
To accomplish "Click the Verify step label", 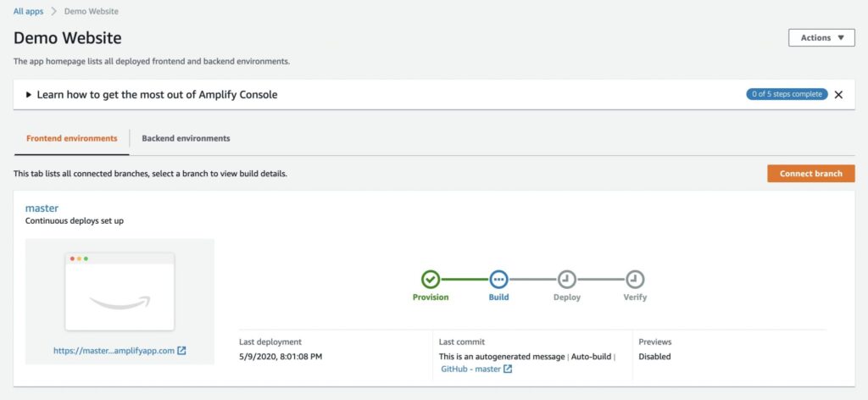I will [x=635, y=297].
